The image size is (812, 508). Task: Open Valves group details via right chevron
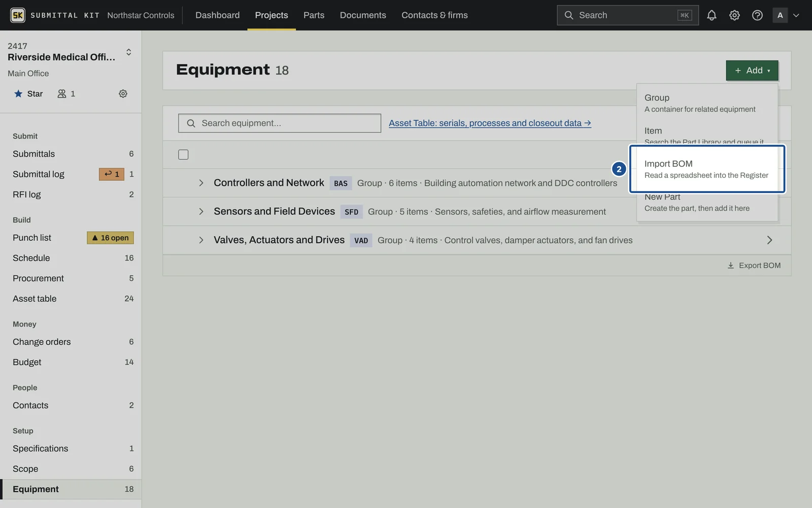[769, 240]
